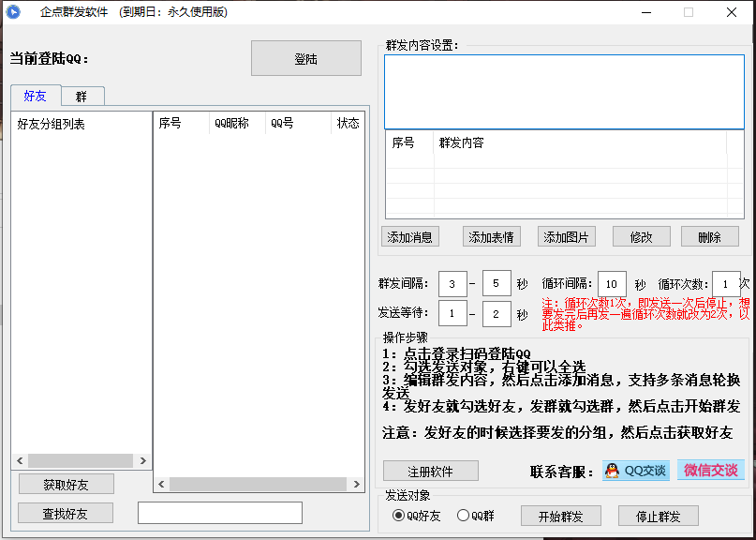Select the 好友分组列表 entry
Viewport: 756px width, 540px height.
tap(52, 124)
